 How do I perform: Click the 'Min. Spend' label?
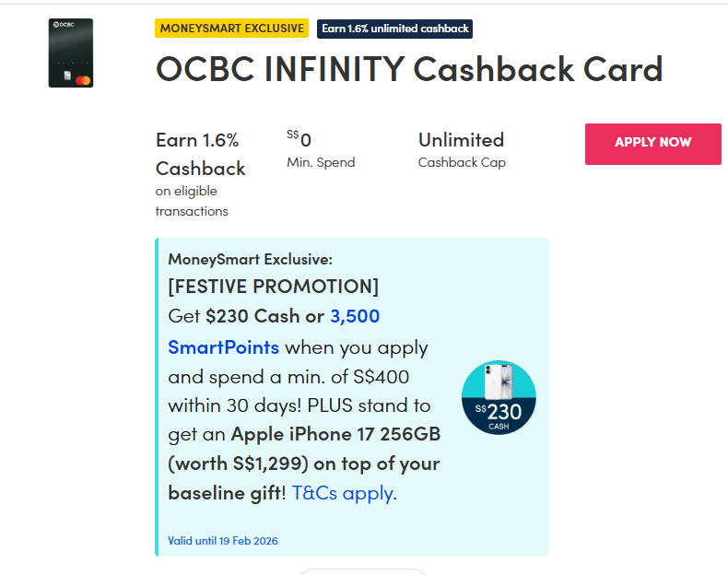click(321, 162)
